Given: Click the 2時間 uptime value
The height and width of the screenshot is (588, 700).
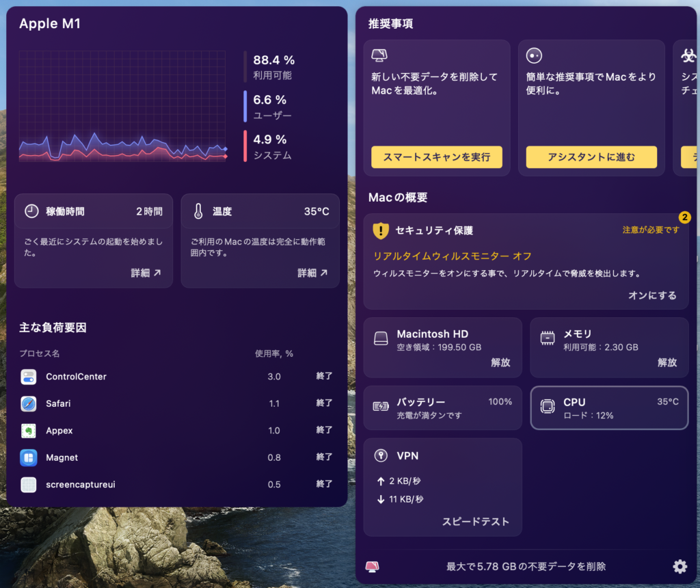Looking at the screenshot, I should pos(149,212).
